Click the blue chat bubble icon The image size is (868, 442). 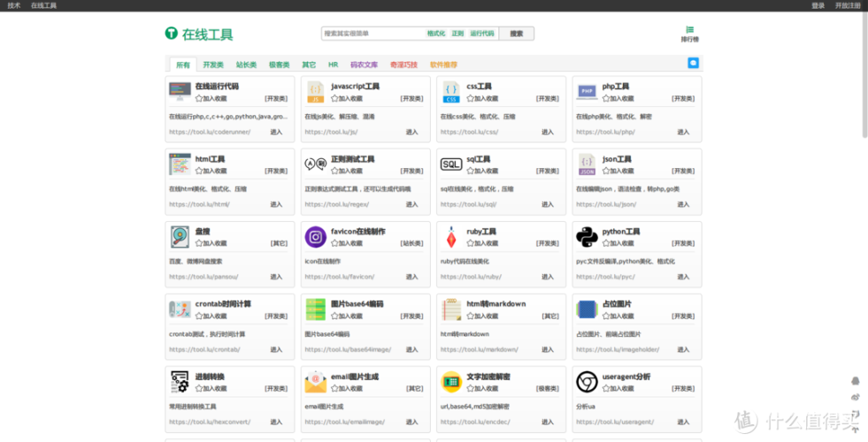pyautogui.click(x=693, y=63)
